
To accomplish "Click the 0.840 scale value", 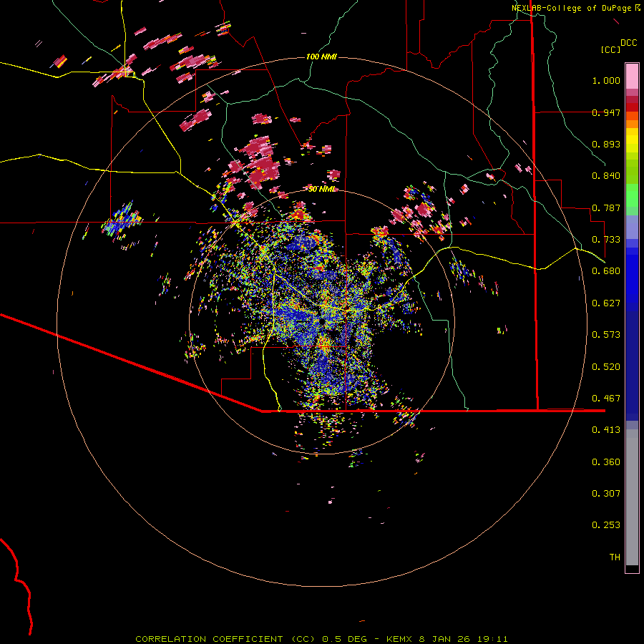I will pos(606,176).
